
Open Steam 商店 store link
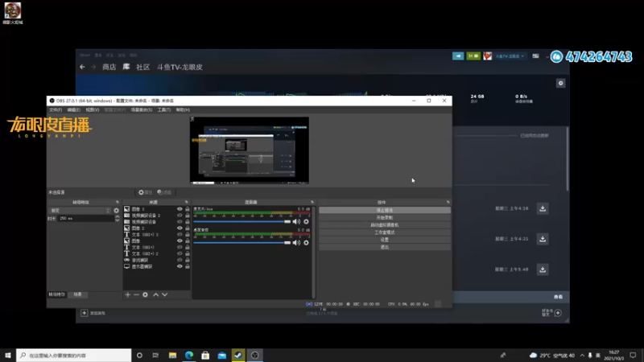click(109, 67)
